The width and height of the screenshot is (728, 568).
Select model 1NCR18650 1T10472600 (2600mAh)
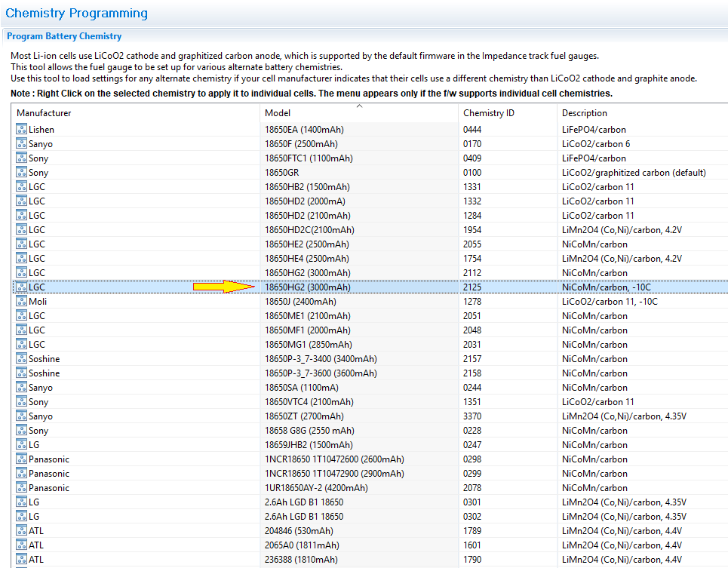pos(334,459)
